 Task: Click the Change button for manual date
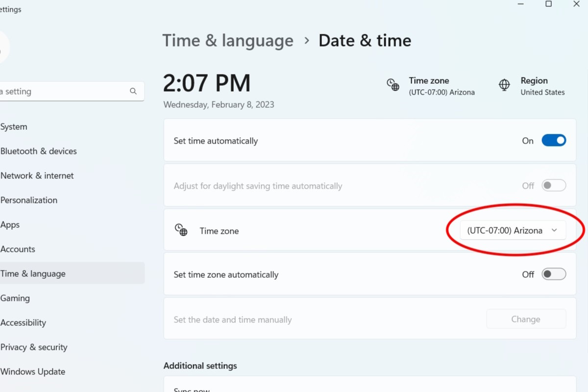pyautogui.click(x=526, y=319)
